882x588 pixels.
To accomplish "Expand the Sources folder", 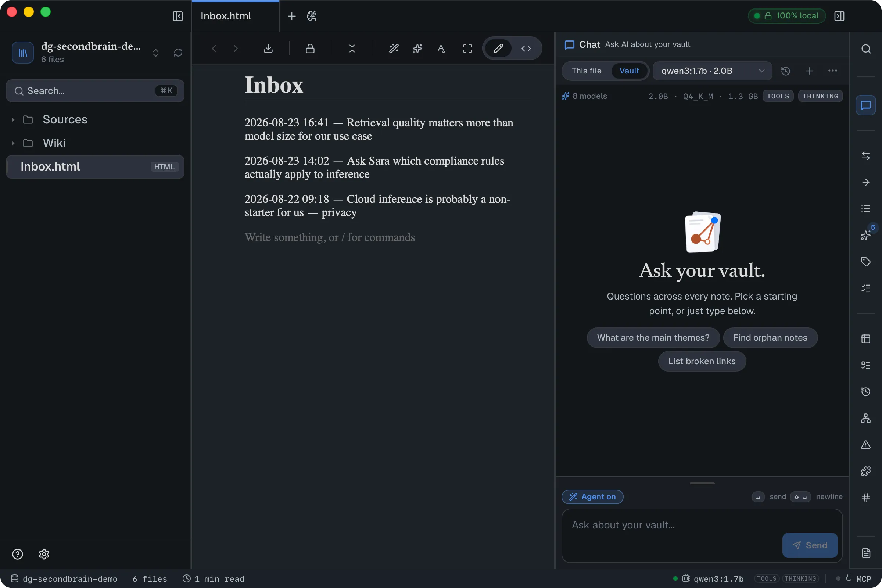I will 13,120.
